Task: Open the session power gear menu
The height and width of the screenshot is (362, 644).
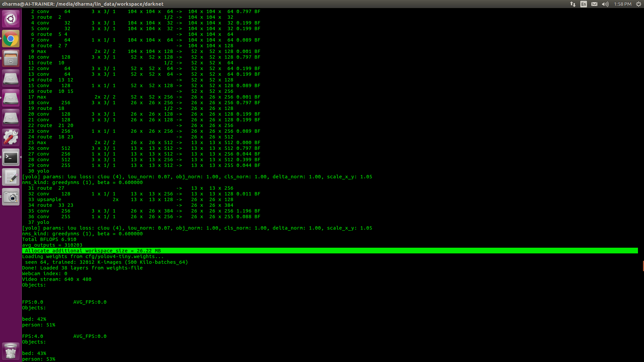Action: [x=639, y=4]
